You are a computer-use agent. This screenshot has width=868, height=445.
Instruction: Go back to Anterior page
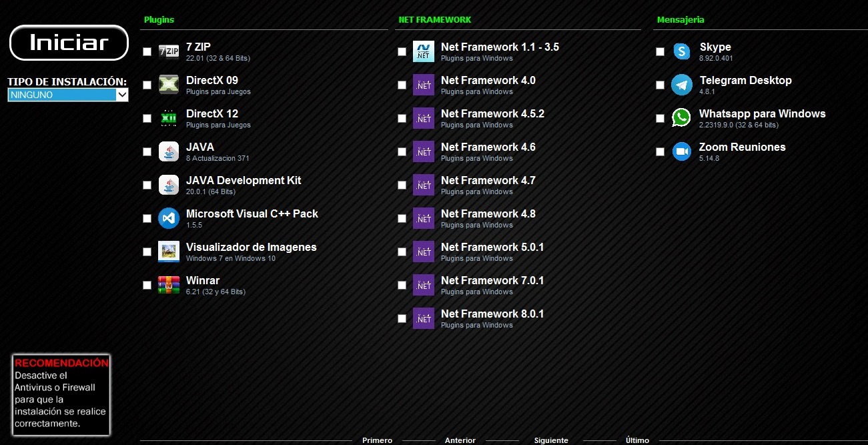[x=460, y=440]
